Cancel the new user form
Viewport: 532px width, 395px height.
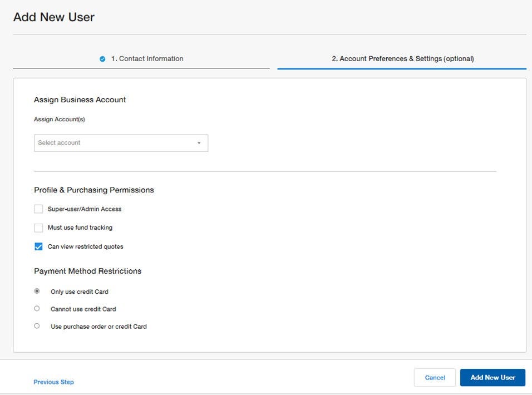click(x=435, y=377)
